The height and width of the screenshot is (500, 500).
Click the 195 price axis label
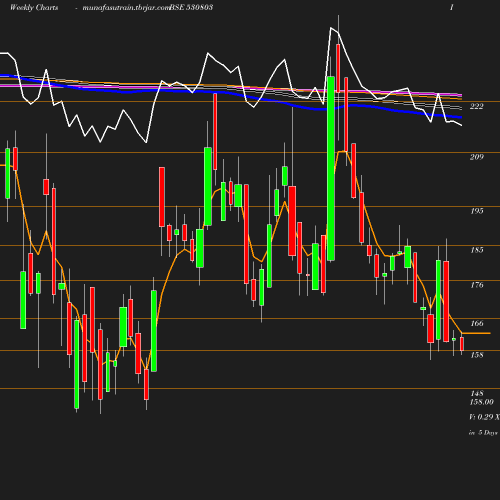[477, 211]
